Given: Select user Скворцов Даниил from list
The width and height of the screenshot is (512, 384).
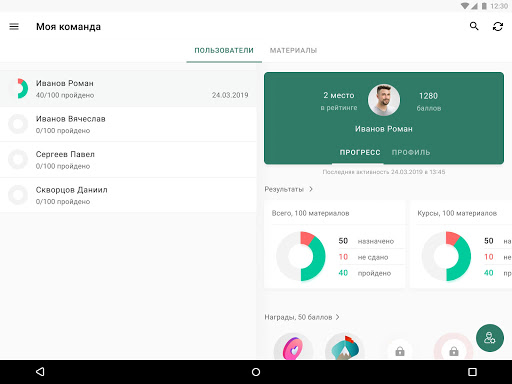Looking at the screenshot, I should tap(128, 195).
